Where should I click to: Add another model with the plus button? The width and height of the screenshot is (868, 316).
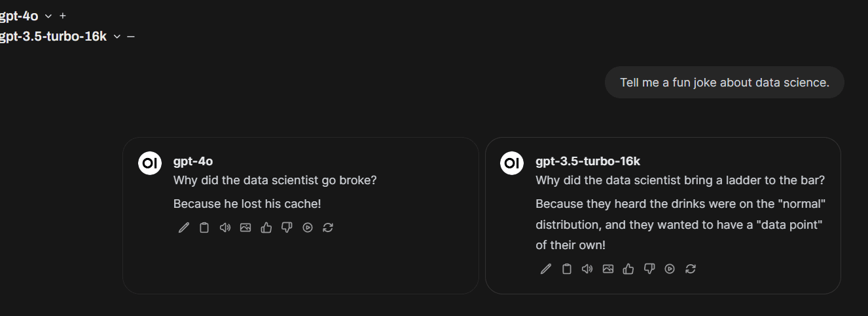pos(63,16)
